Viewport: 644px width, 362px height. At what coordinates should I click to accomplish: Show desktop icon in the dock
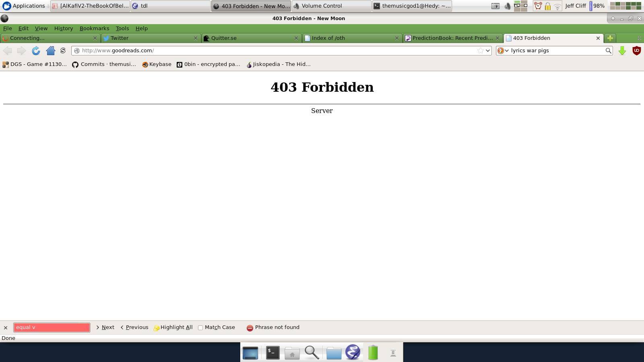click(x=250, y=353)
